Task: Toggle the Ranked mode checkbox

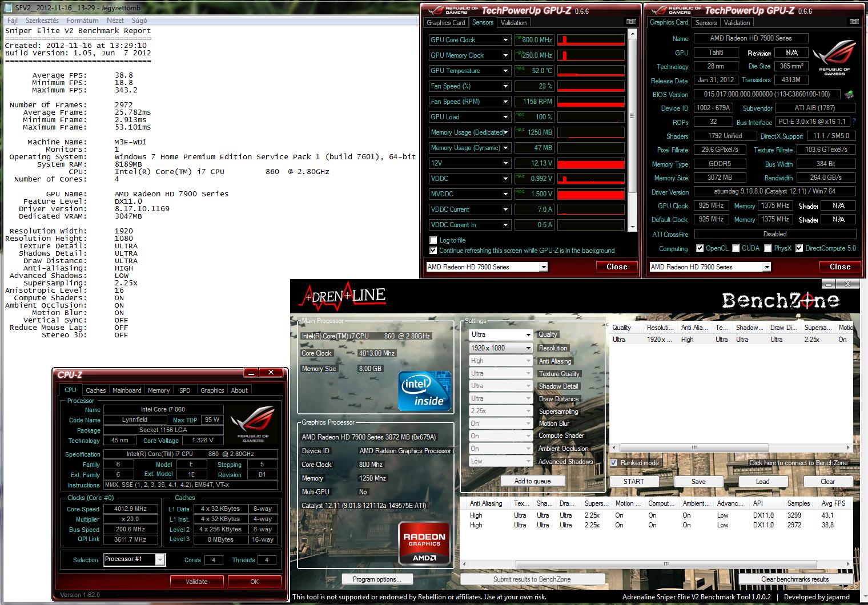Action: pyautogui.click(x=614, y=463)
